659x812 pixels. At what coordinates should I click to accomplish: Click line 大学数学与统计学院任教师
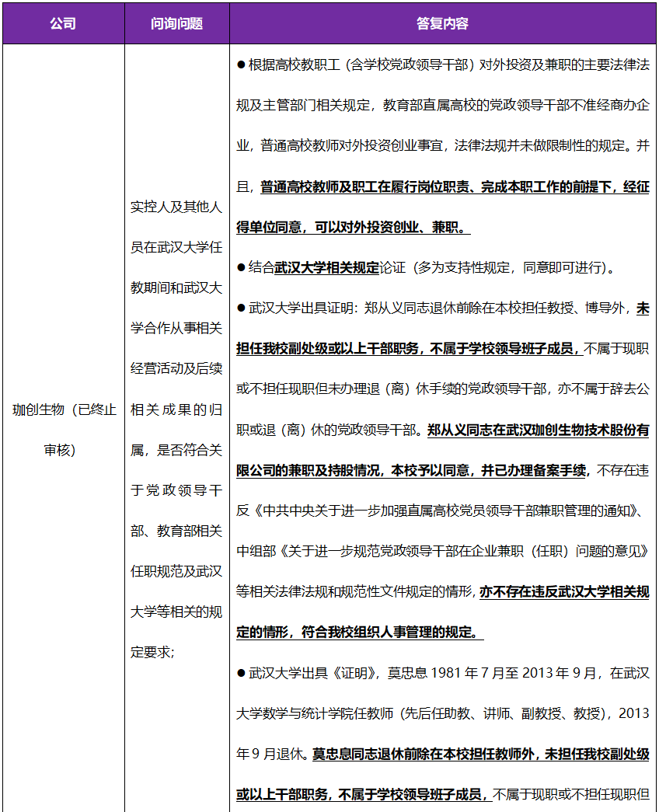pyautogui.click(x=443, y=713)
